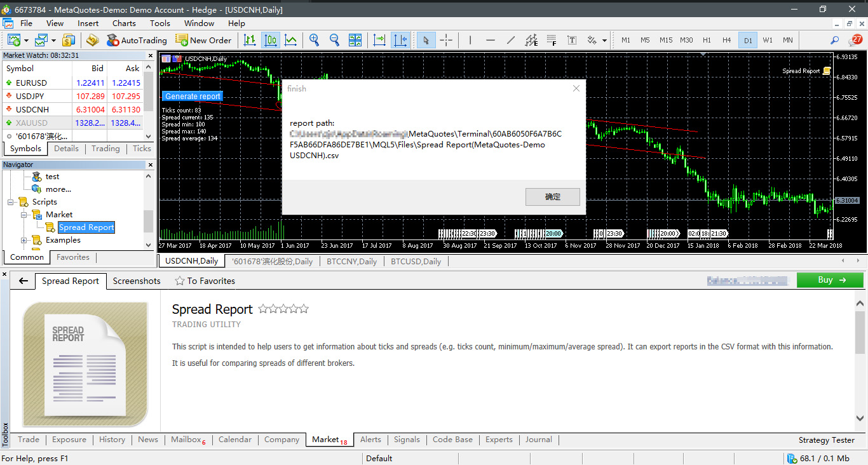
Task: Select the arrow cursor tool
Action: pyautogui.click(x=426, y=40)
